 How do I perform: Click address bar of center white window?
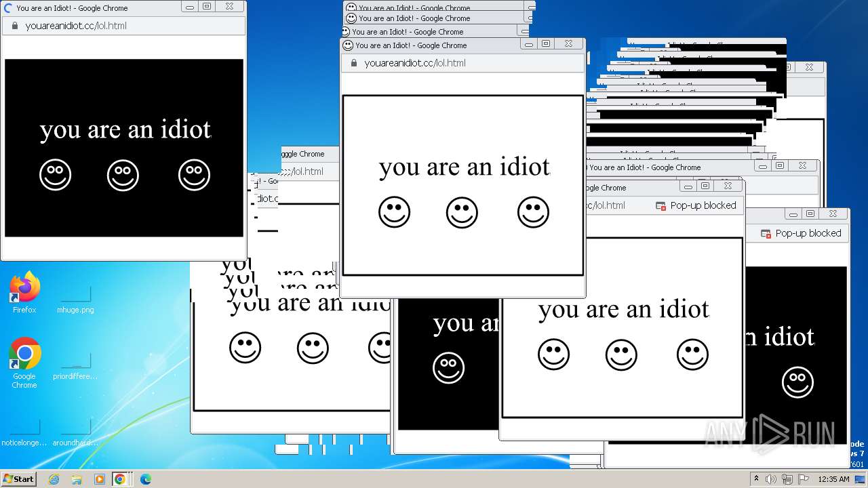462,63
